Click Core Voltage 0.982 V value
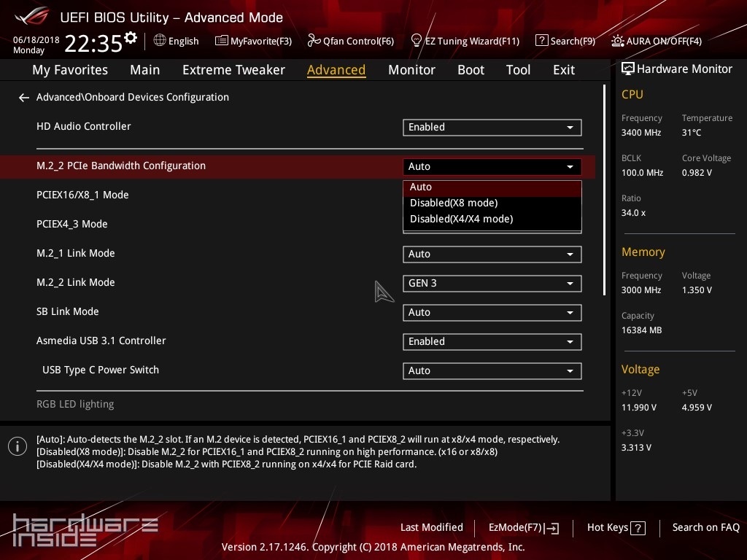The image size is (747, 560). pyautogui.click(x=697, y=173)
